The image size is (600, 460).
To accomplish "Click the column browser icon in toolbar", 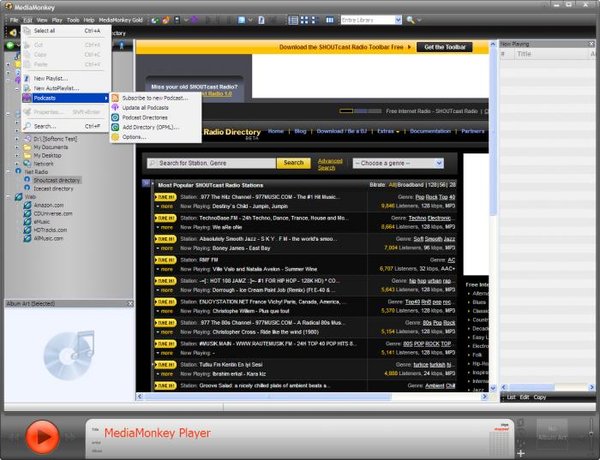I will click(329, 20).
